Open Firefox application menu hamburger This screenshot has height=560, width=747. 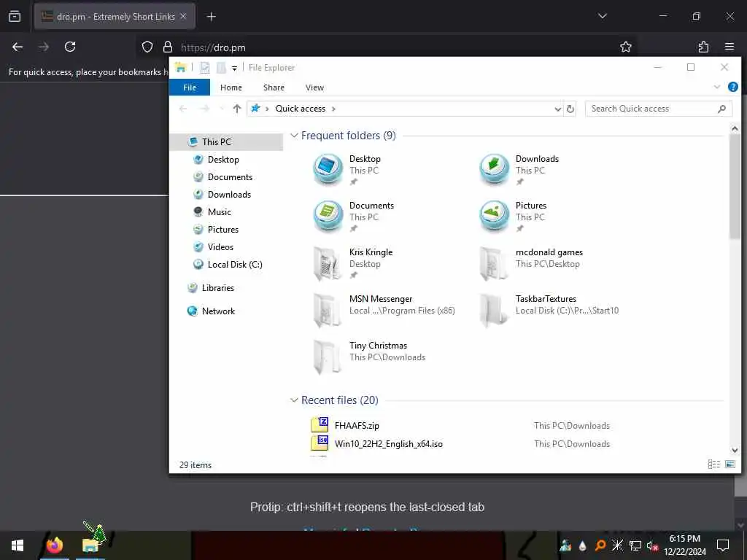pyautogui.click(x=729, y=47)
